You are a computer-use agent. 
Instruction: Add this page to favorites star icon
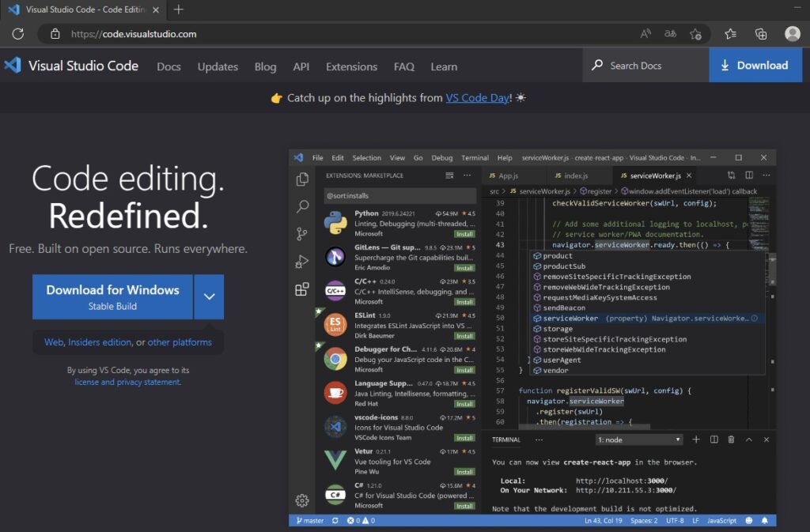pyautogui.click(x=695, y=34)
